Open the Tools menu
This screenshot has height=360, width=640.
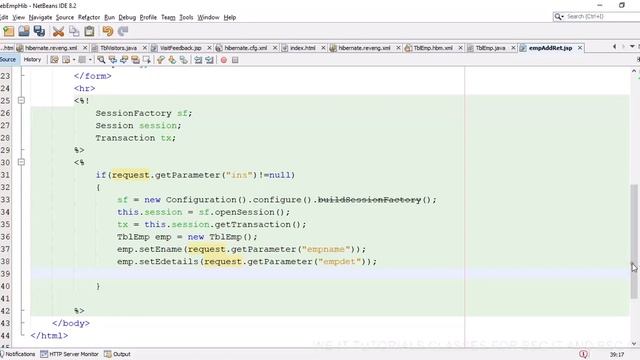[x=186, y=17]
